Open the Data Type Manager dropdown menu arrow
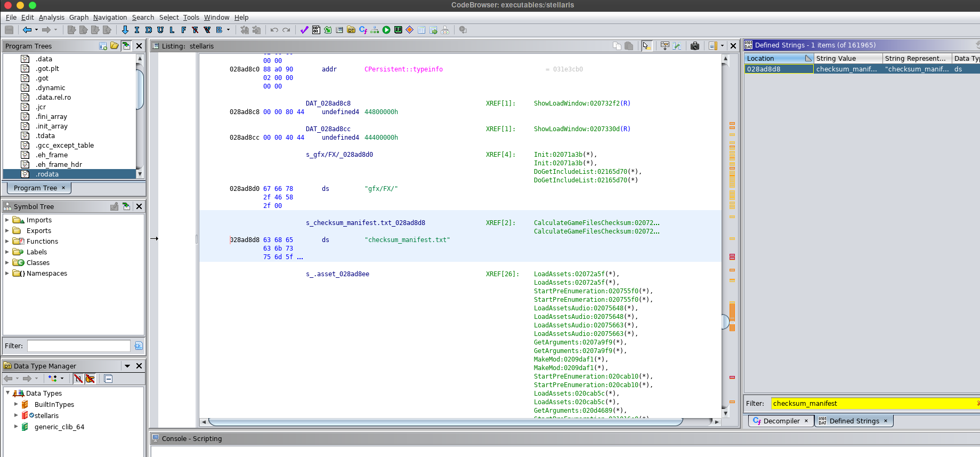This screenshot has height=457, width=980. pos(127,366)
